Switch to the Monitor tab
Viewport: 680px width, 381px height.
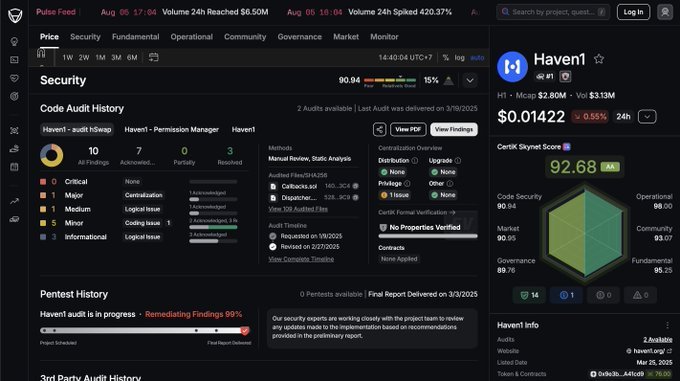(x=384, y=37)
